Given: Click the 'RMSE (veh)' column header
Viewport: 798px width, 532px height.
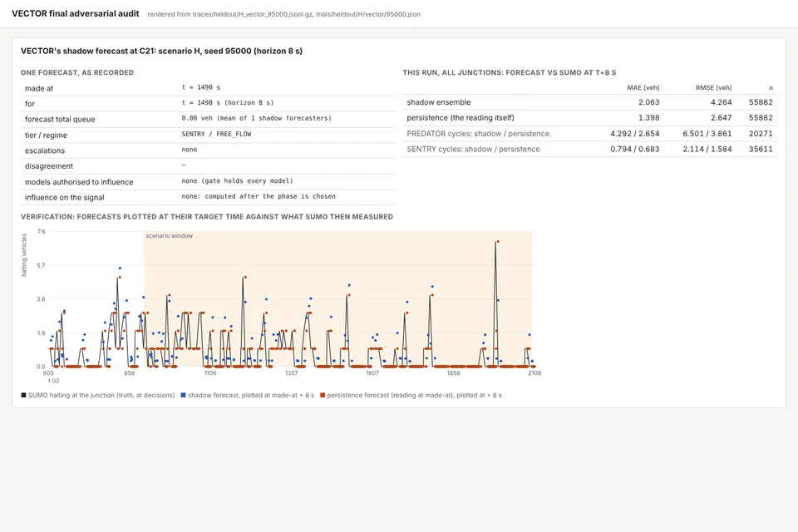Looking at the screenshot, I should (x=713, y=87).
